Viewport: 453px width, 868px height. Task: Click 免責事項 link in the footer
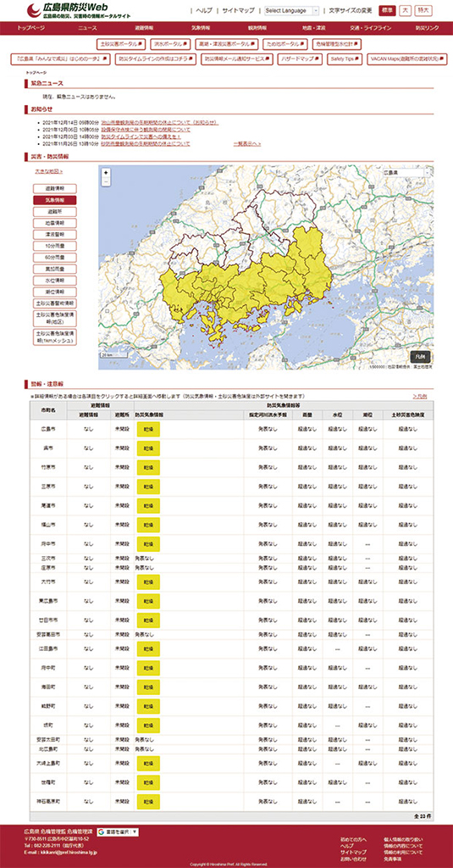(x=394, y=859)
